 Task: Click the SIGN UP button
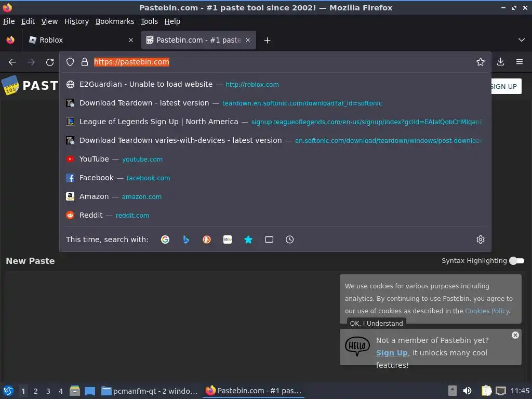503,87
